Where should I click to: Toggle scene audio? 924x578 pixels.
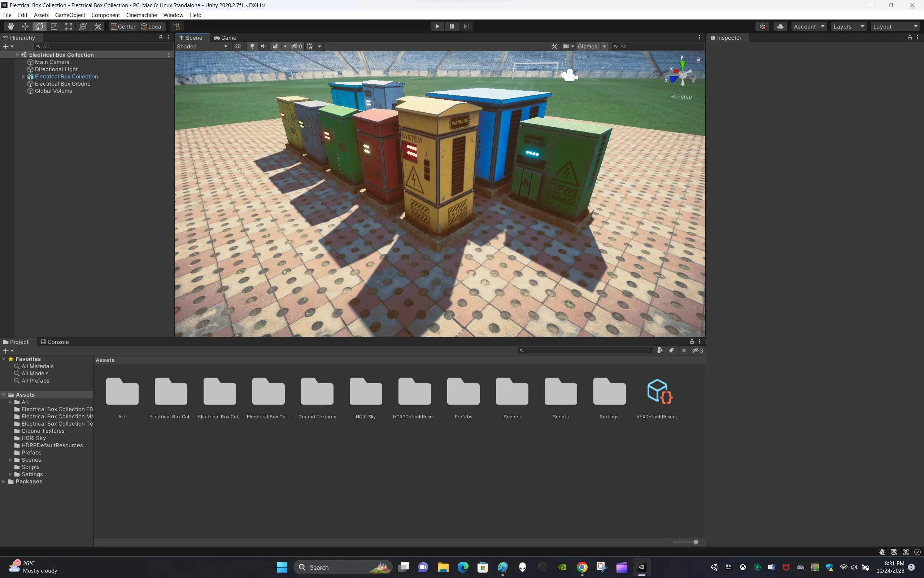[x=263, y=46]
